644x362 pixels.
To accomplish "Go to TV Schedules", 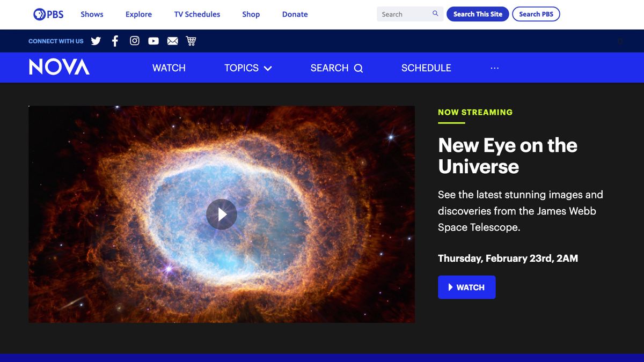I will (197, 14).
